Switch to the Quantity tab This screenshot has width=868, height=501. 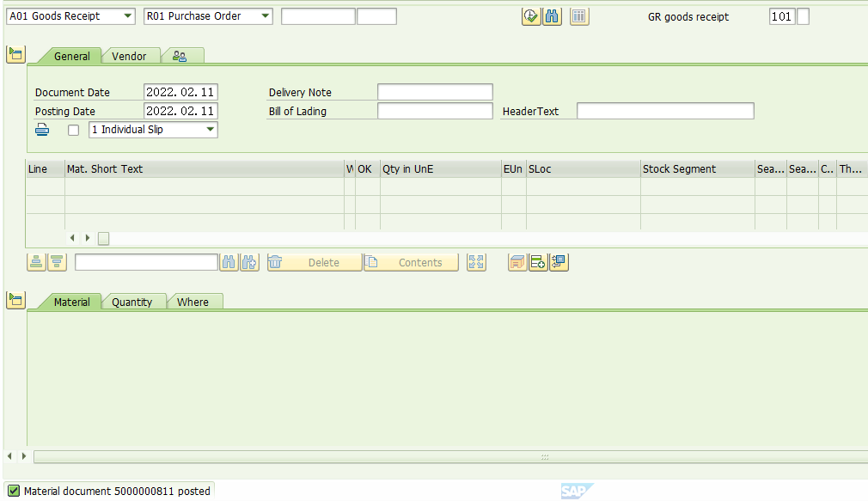click(132, 302)
